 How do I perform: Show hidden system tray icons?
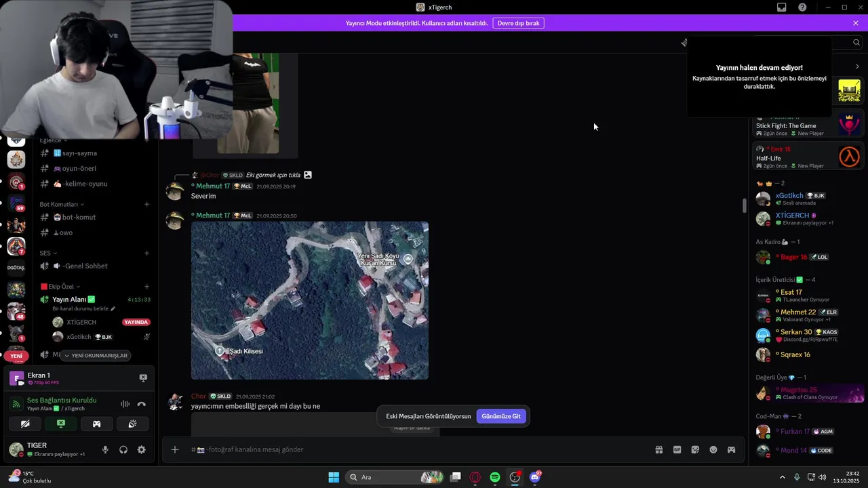[782, 477]
